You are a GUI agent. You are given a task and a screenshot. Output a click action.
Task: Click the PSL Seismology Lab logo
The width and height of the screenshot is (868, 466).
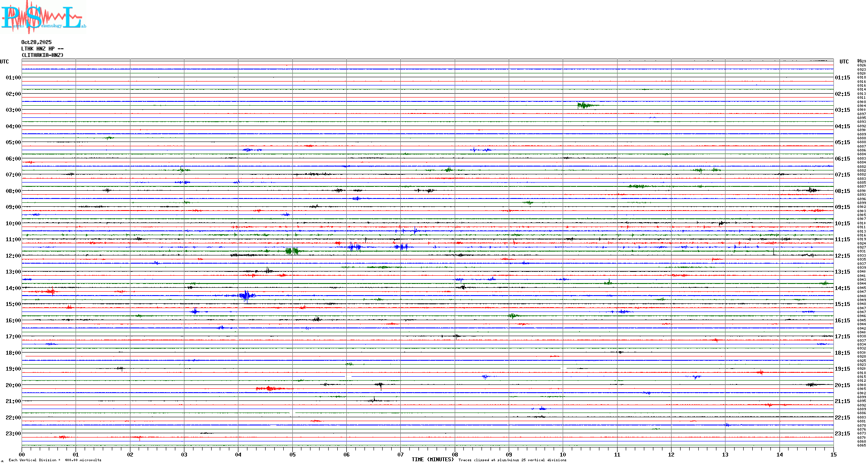43,16
